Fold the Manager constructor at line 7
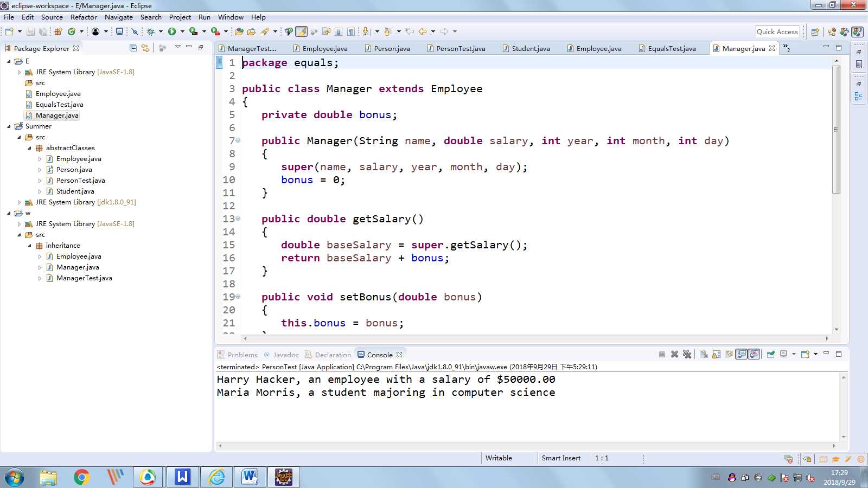Image resolution: width=868 pixels, height=488 pixels. point(238,140)
